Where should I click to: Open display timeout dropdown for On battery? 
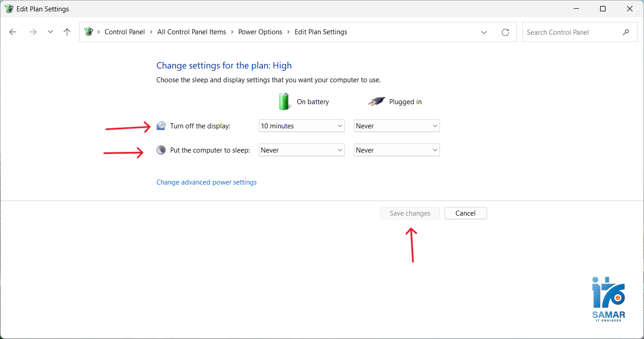[x=301, y=126]
